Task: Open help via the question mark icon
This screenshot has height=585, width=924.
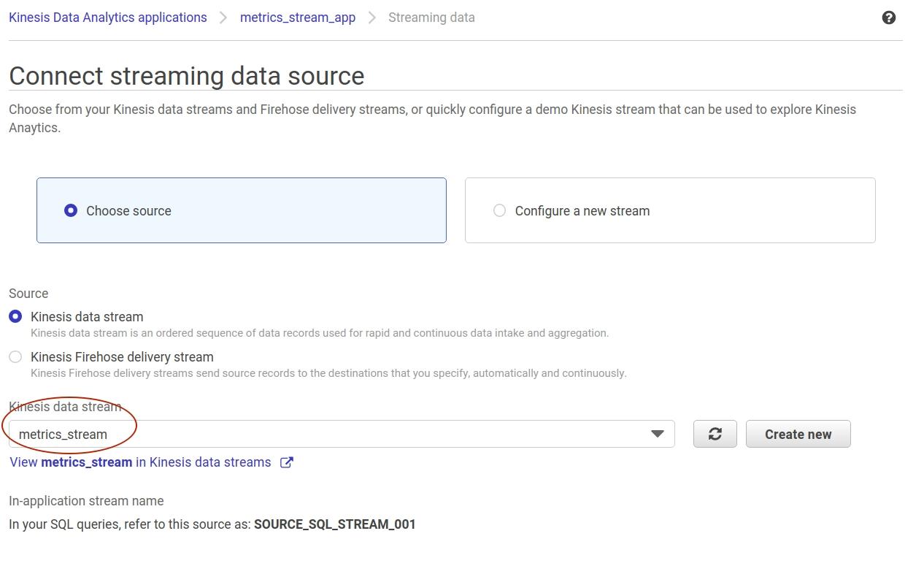Action: pyautogui.click(x=889, y=17)
